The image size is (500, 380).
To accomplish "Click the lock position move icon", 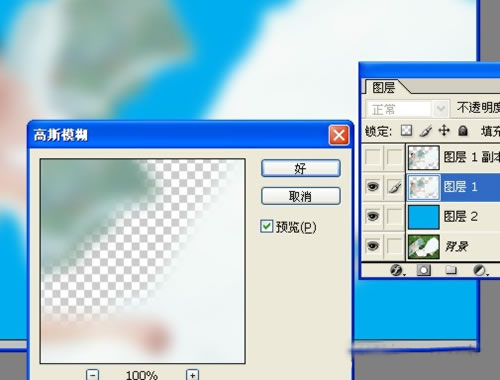I will coord(444,130).
